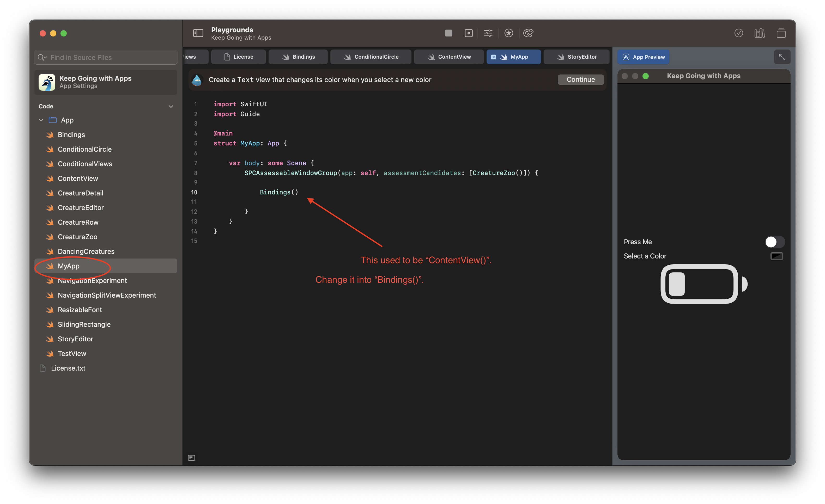Image resolution: width=825 pixels, height=504 pixels.
Task: Click the Continue button
Action: click(581, 79)
